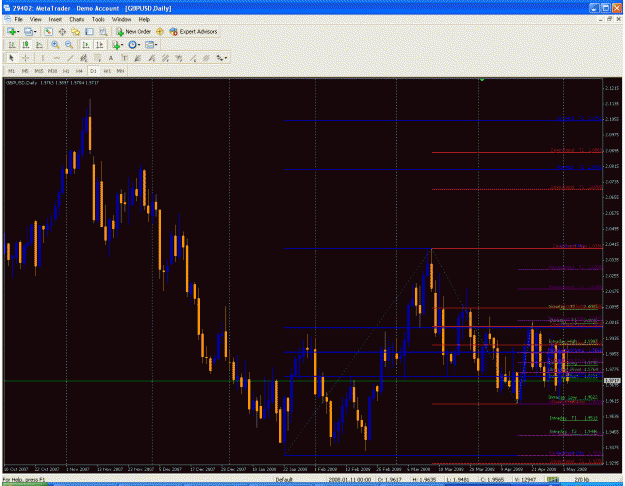Open the Profiles dropdown
Viewport: 625px width, 486px height.
[x=30, y=31]
